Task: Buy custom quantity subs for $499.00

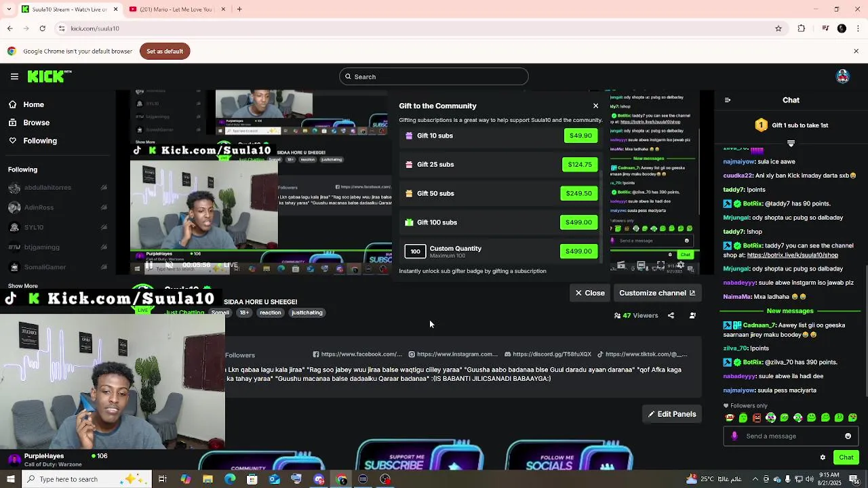Action: tap(579, 251)
